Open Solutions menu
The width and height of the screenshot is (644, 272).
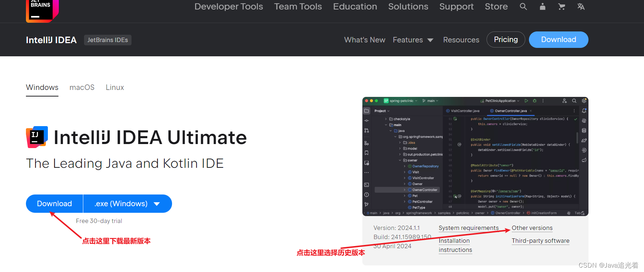pyautogui.click(x=408, y=7)
